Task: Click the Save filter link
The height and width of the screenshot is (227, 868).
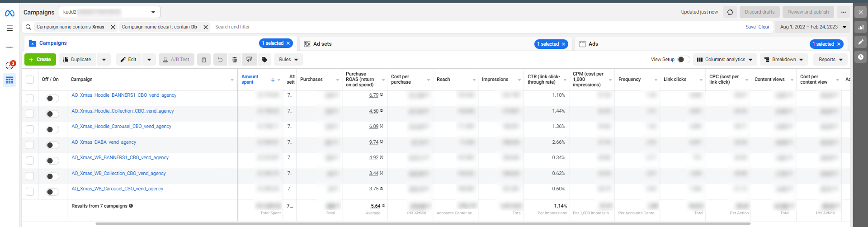Action: click(750, 27)
